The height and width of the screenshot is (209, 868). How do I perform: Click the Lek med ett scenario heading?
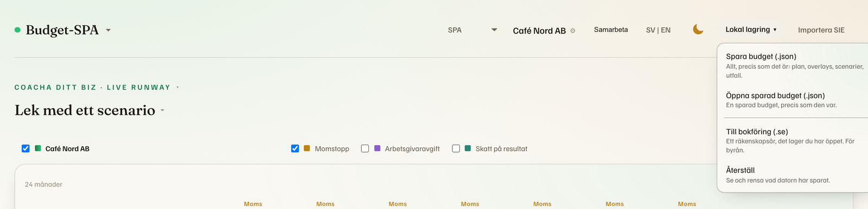[85, 110]
